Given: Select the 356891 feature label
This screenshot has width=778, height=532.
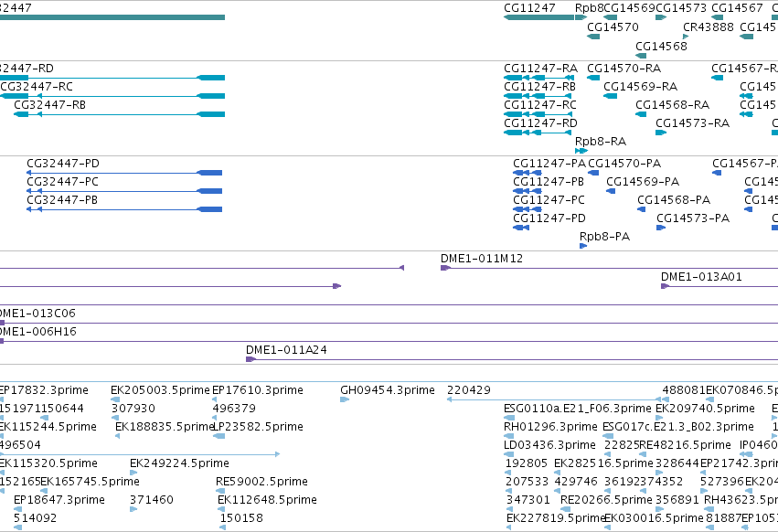Looking at the screenshot, I should point(677,500).
